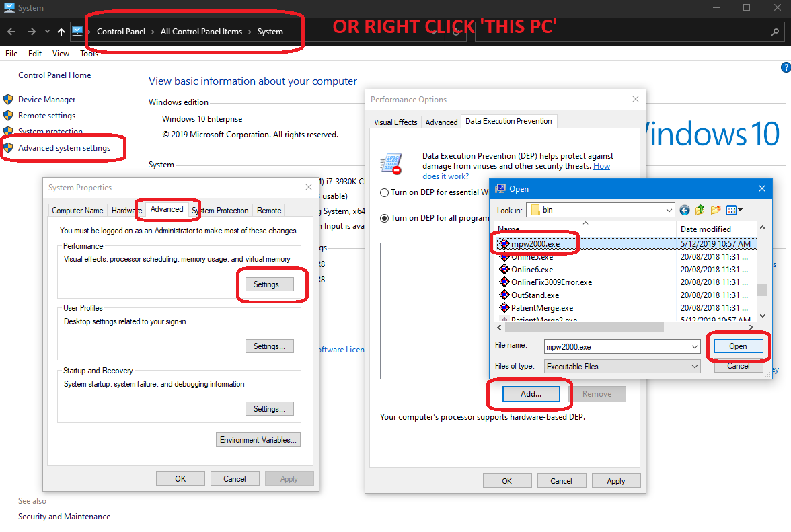Click Cancel in the Open dialog
791x532 pixels.
738,367
